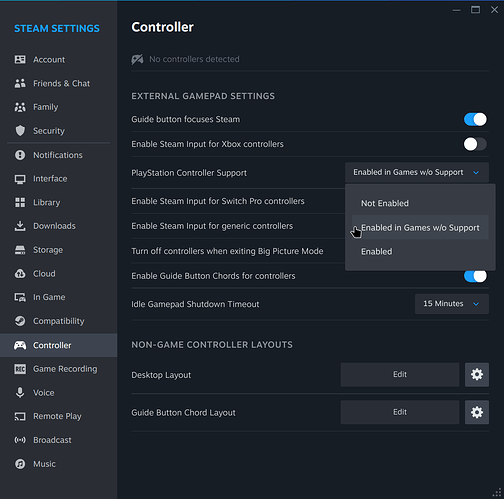Image resolution: width=504 pixels, height=499 pixels.
Task: Edit the Desktop Layout
Action: coord(400,375)
